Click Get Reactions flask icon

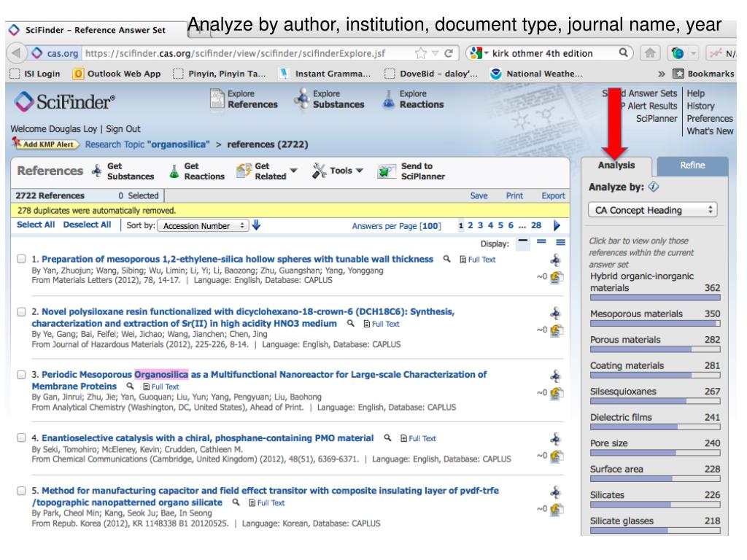[174, 171]
